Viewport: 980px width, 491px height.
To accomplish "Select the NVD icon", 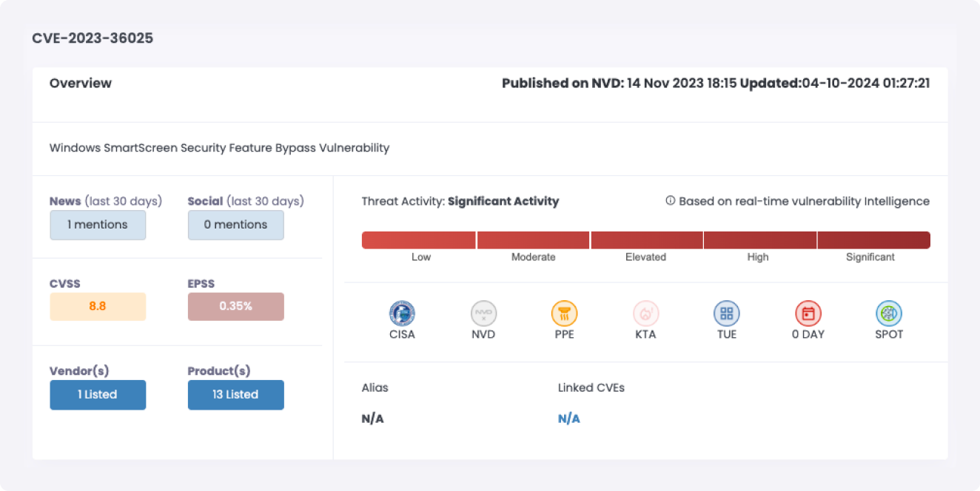I will pos(483,314).
